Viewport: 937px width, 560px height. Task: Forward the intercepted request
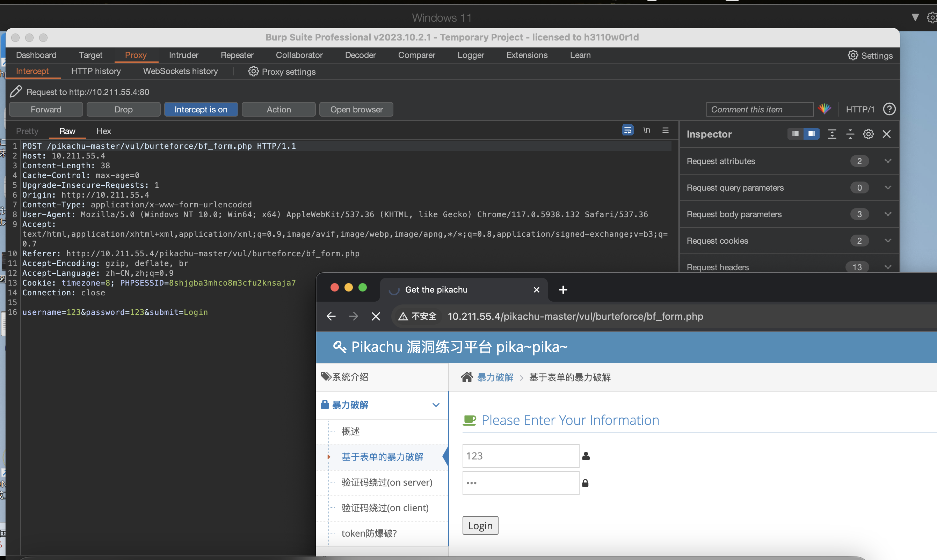[46, 109]
